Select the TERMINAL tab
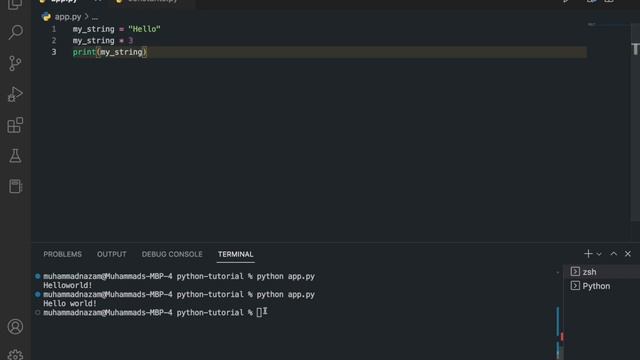This screenshot has width=640, height=360. pyautogui.click(x=236, y=254)
